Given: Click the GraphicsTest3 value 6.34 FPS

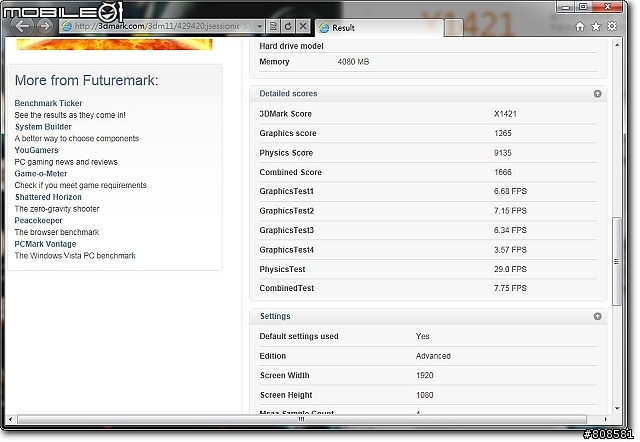Looking at the screenshot, I should 510,230.
